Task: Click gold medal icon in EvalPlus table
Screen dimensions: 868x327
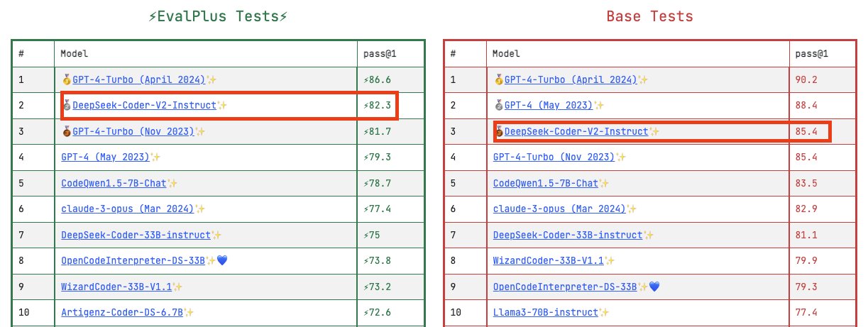Action: click(x=67, y=79)
